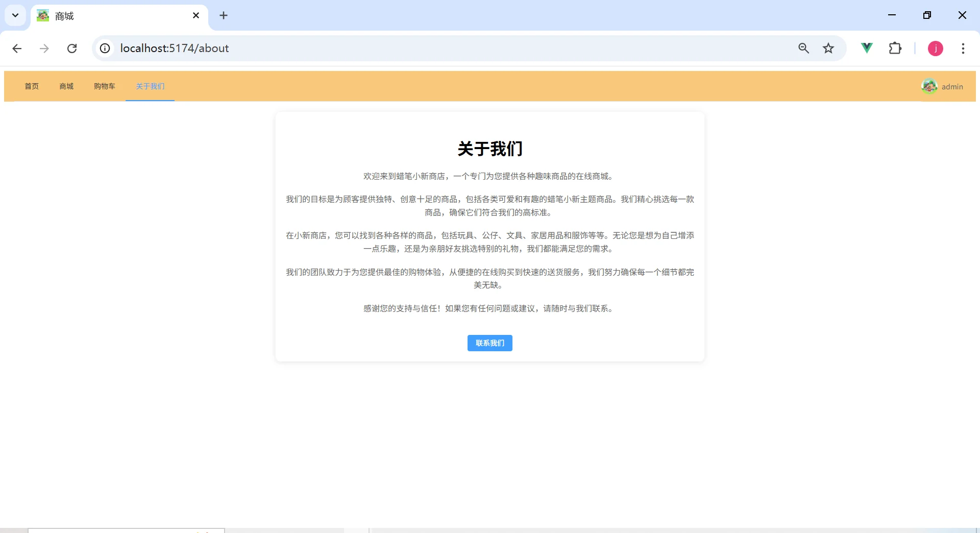Open the tab search dropdown arrow
The width and height of the screenshot is (980, 533).
pyautogui.click(x=15, y=15)
